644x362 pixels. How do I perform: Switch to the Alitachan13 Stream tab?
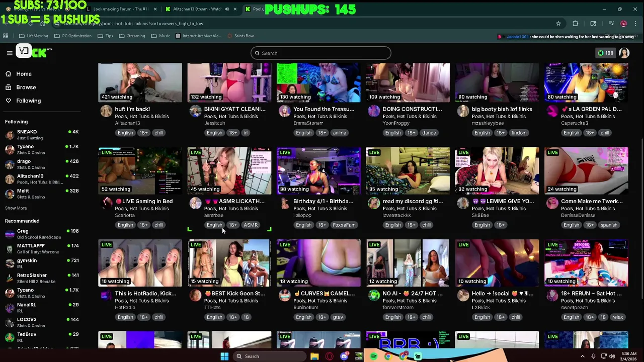(196, 9)
